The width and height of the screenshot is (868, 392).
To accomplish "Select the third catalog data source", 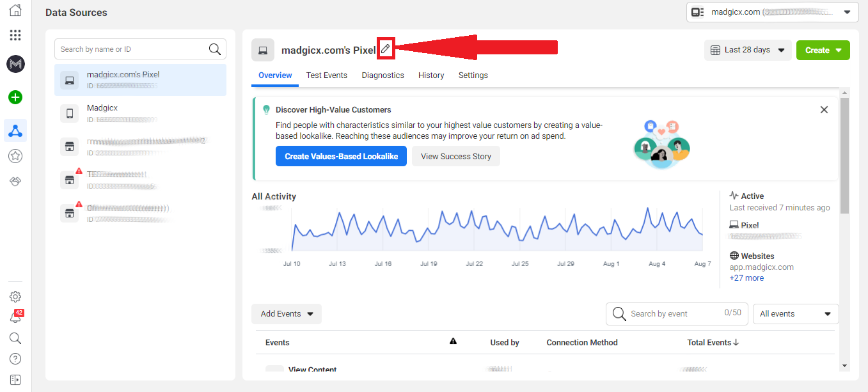I will point(140,146).
